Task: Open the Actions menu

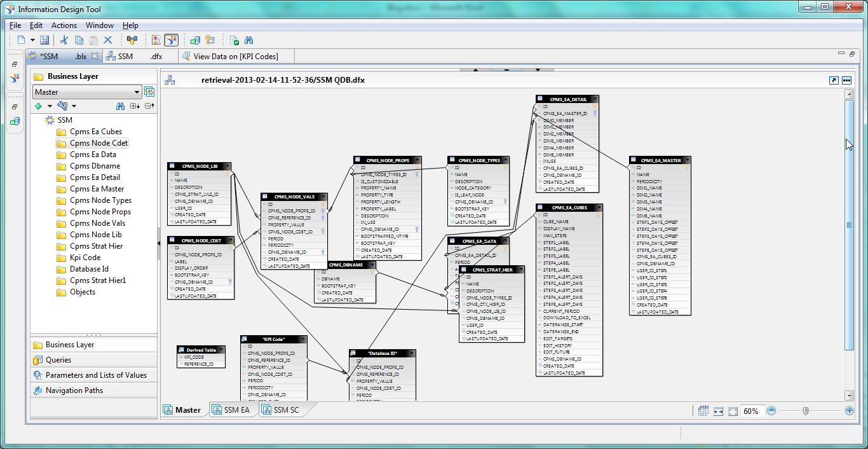Action: pyautogui.click(x=64, y=25)
